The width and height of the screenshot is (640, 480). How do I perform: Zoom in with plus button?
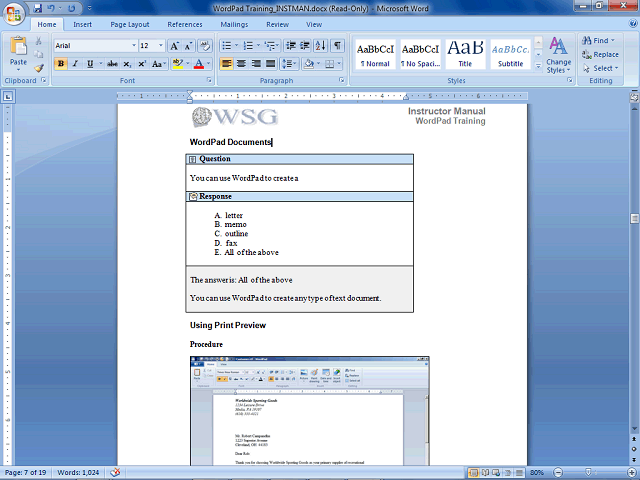tap(633, 473)
